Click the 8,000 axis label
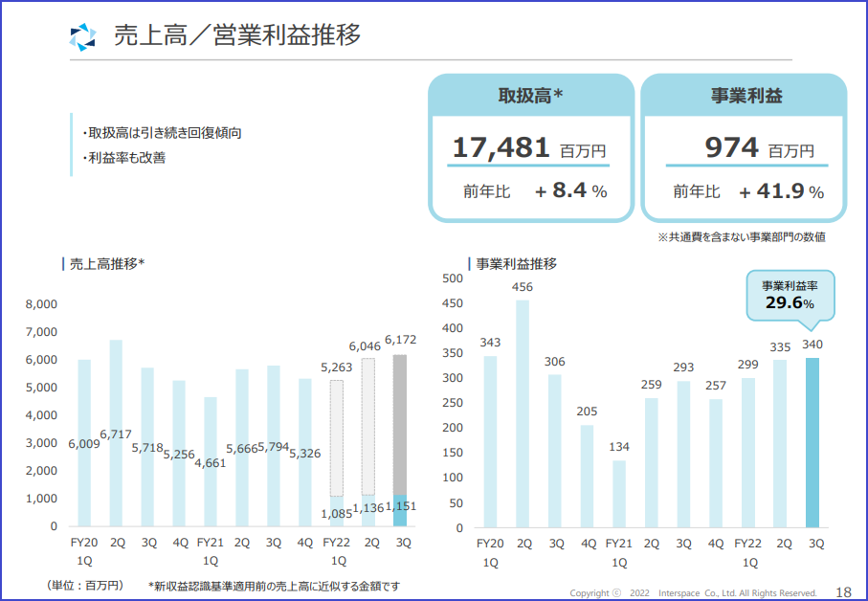The width and height of the screenshot is (868, 601). [x=41, y=303]
